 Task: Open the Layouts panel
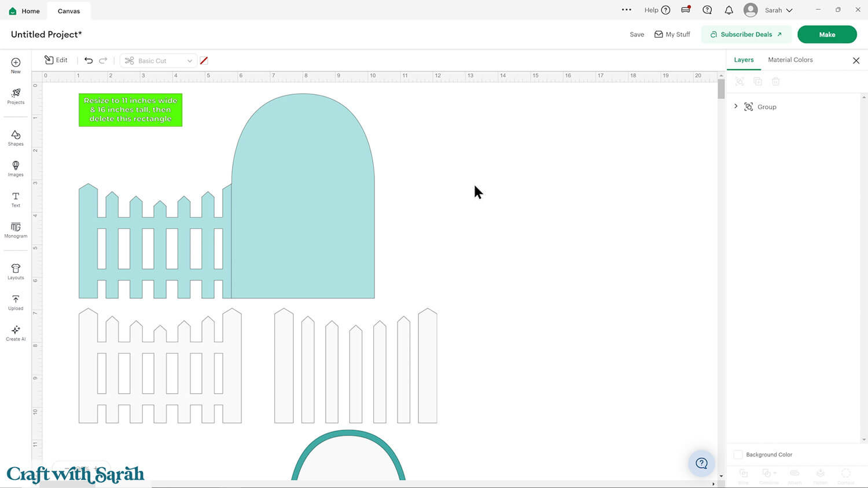pos(16,271)
